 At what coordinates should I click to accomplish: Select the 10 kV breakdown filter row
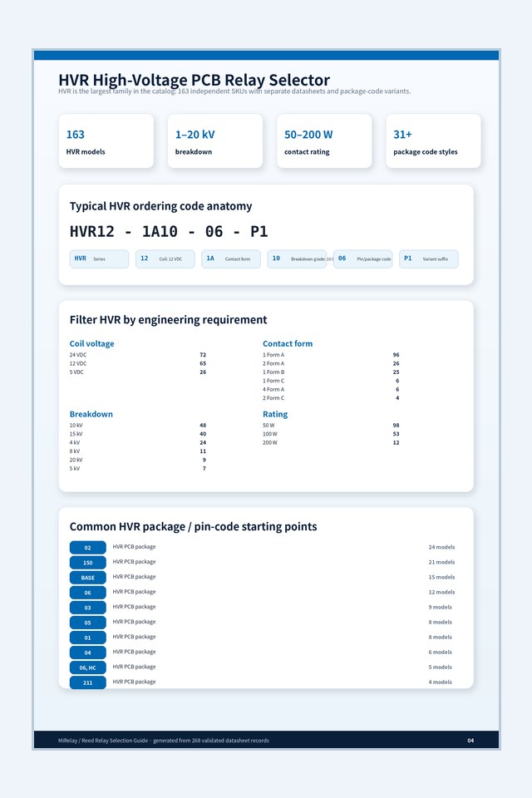pyautogui.click(x=138, y=425)
